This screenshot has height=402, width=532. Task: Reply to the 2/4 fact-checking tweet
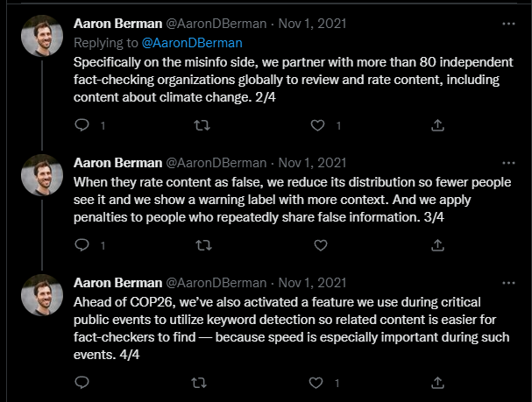click(x=82, y=125)
